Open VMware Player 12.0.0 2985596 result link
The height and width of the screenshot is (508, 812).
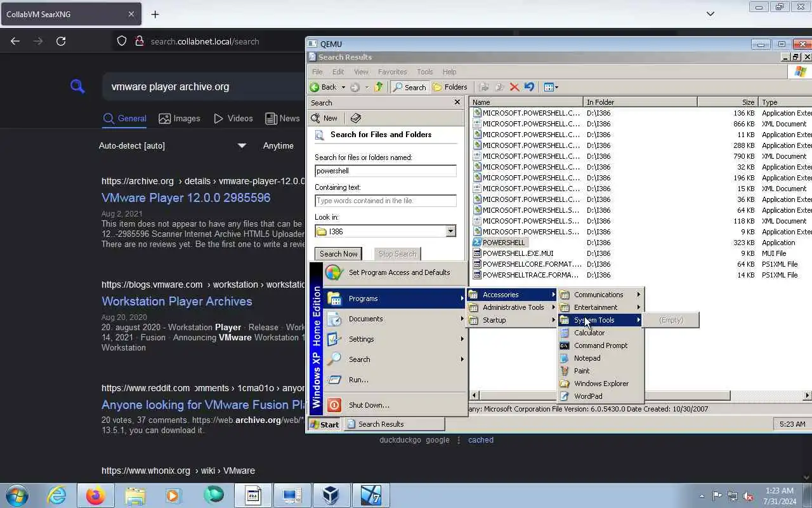(186, 197)
